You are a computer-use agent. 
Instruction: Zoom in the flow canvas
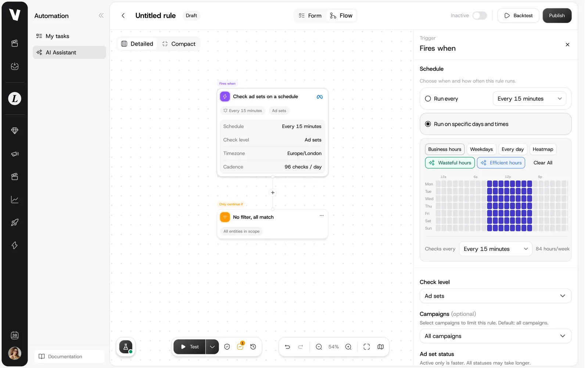point(348,347)
